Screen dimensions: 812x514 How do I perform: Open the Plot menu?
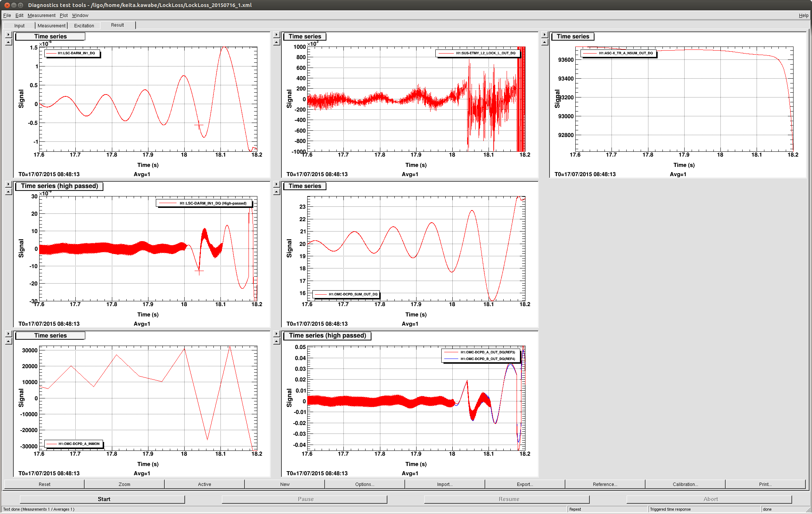click(64, 15)
